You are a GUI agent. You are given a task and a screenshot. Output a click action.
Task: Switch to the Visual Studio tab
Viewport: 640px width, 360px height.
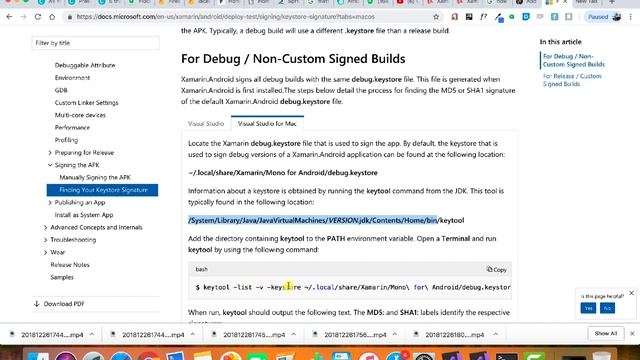(x=206, y=123)
